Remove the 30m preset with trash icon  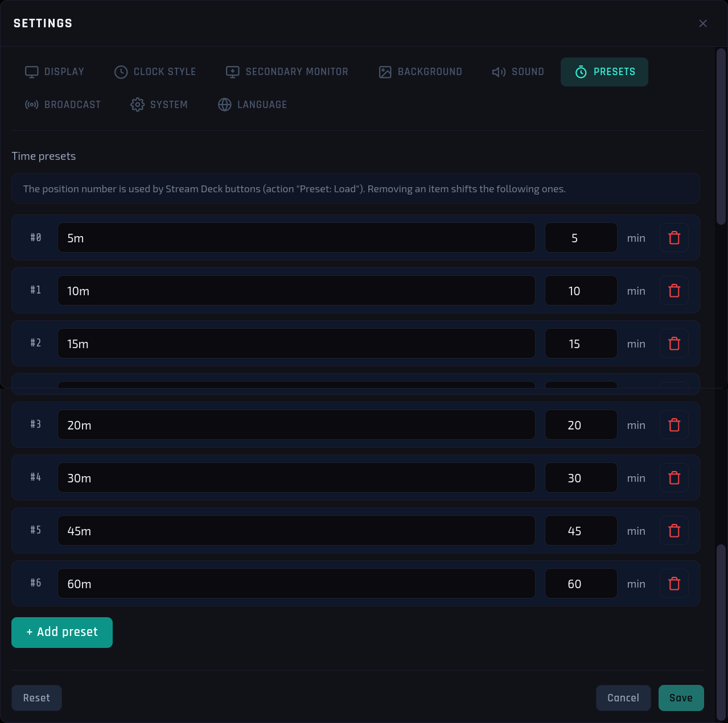(674, 478)
